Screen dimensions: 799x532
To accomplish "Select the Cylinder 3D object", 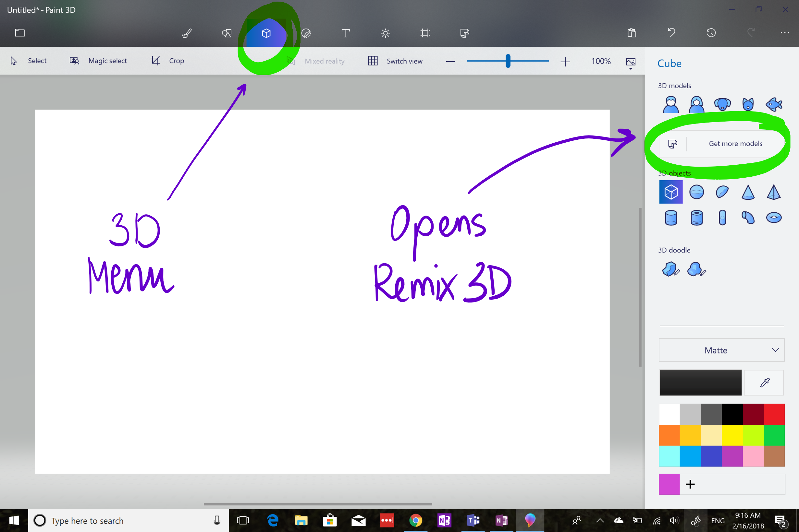I will (670, 217).
